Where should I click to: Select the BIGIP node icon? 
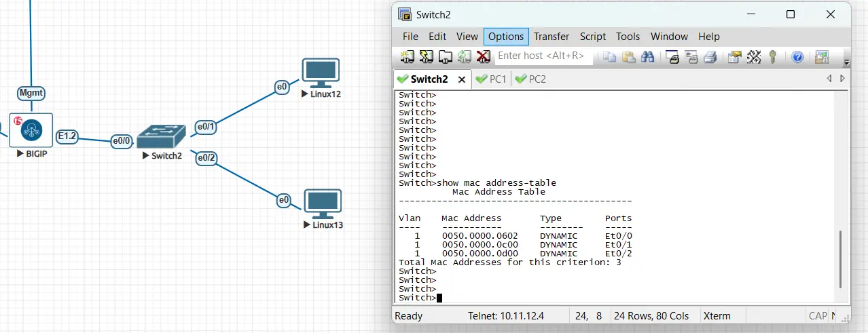click(x=31, y=130)
